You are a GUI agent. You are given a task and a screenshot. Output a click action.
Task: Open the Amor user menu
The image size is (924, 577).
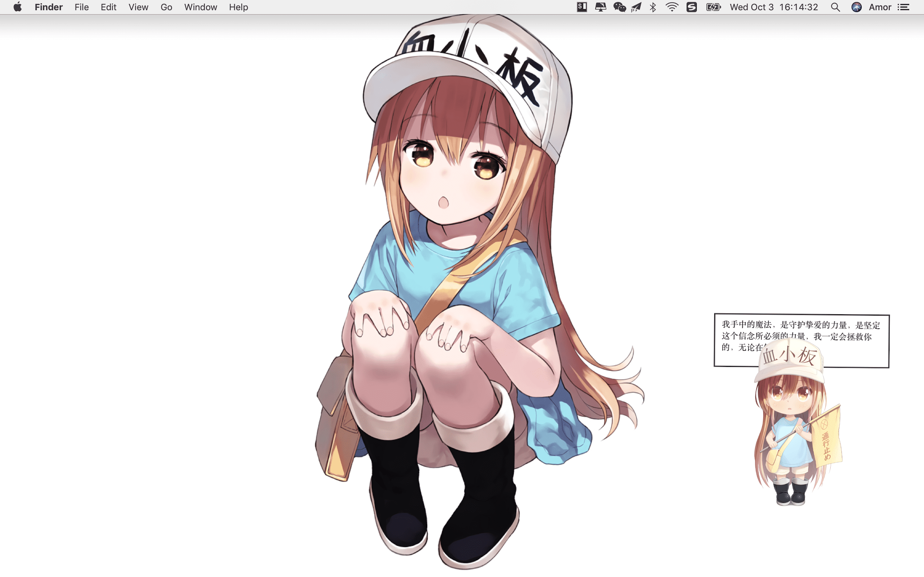click(880, 7)
